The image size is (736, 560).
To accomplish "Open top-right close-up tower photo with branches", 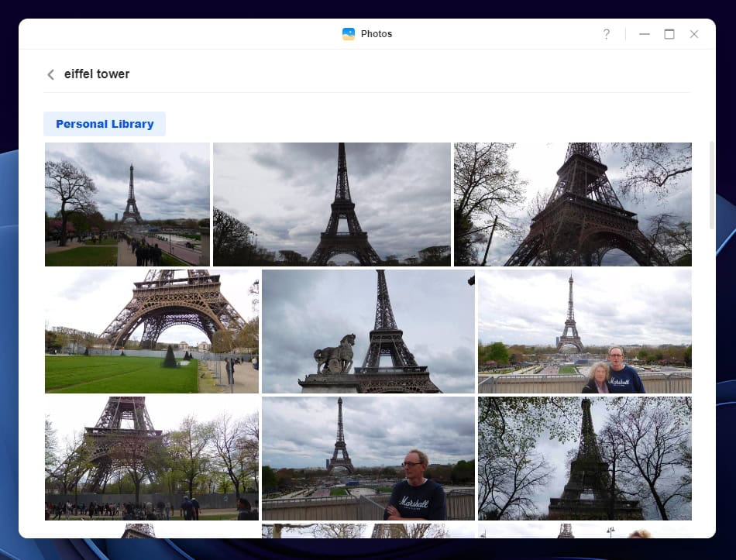I will (573, 204).
